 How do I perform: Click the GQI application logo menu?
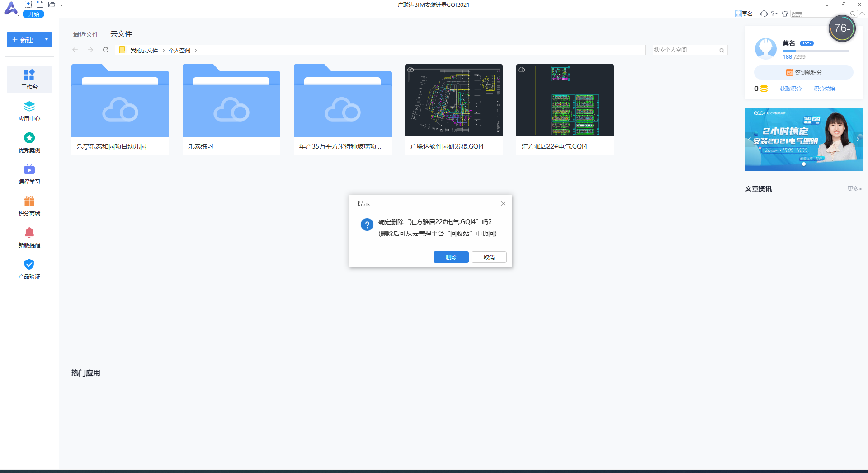(11, 9)
